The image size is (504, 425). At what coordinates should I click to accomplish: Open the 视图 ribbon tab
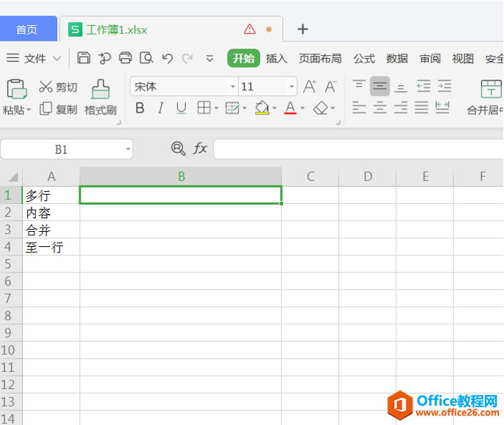[x=463, y=59]
